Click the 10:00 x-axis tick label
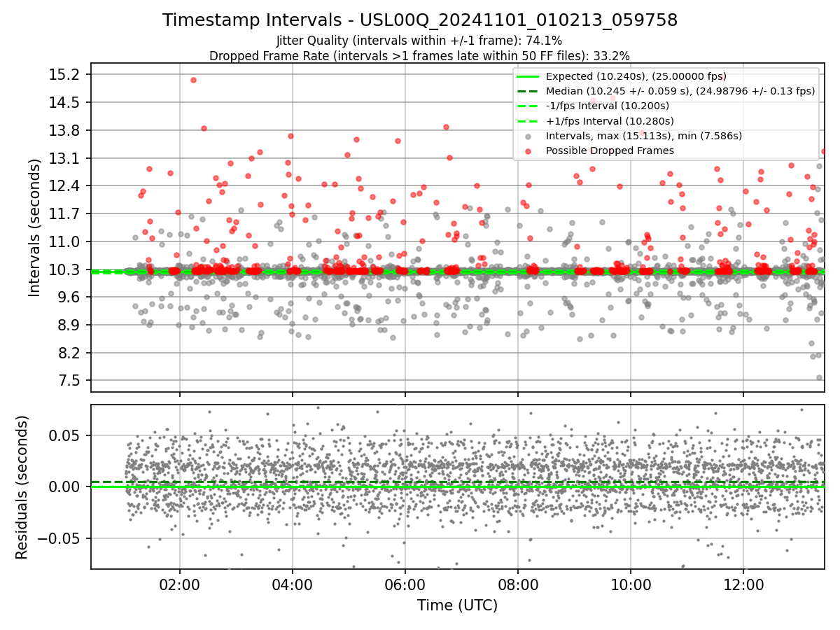Screen dimensions: 840x630 pos(631,585)
